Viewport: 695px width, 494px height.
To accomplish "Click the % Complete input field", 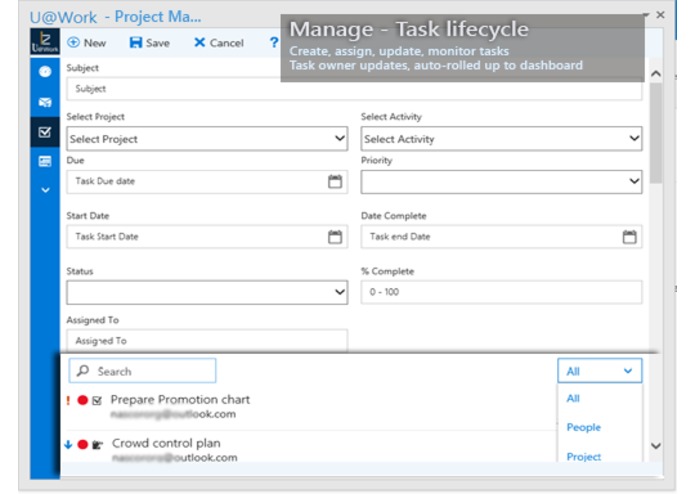I will (x=501, y=292).
